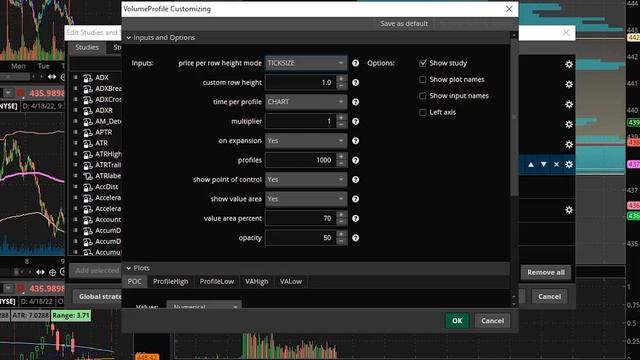The image size is (640, 360).
Task: Select VALow plot tab
Action: [x=291, y=282]
